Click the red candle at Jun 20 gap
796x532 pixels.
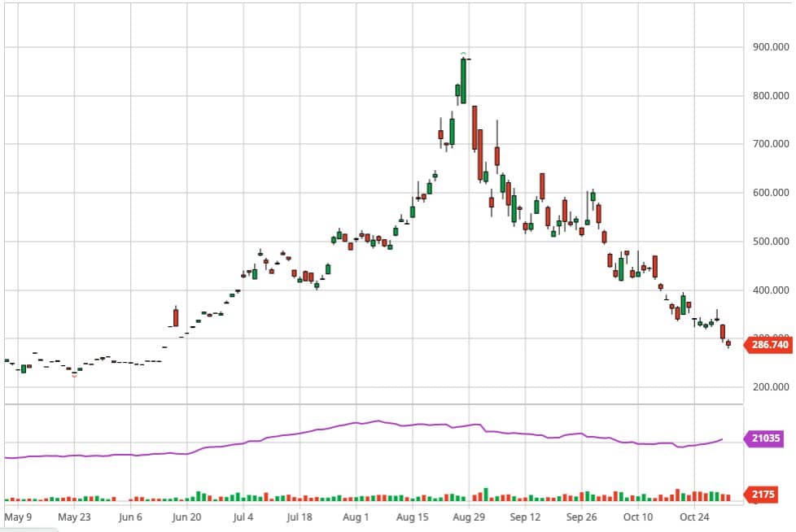tap(176, 317)
